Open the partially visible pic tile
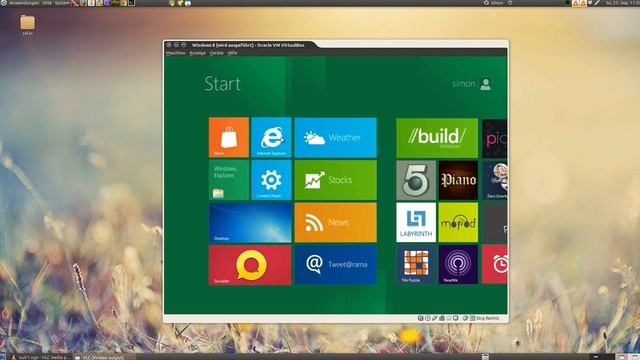The image size is (640, 360). click(495, 138)
